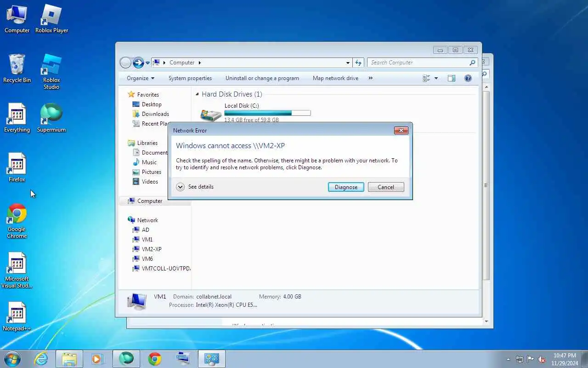Collapse the Hard Disk Drives group
Image resolution: width=588 pixels, height=368 pixels.
tap(198, 94)
